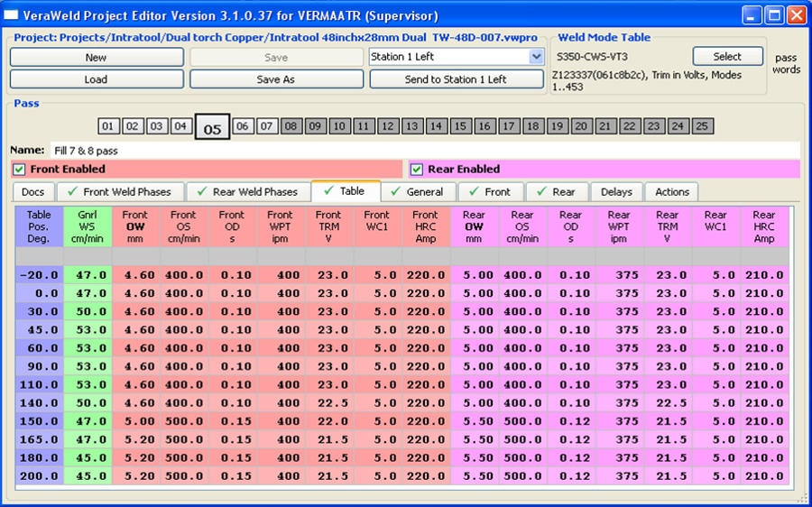Select Table Pos. cell -20.0
Image resolution: width=812 pixels, height=507 pixels.
pos(40,275)
